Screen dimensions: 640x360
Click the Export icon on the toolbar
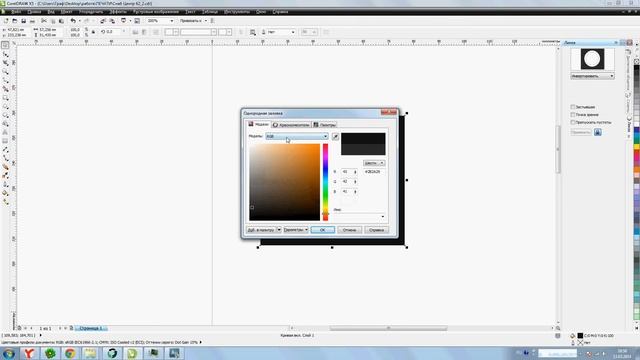tap(112, 21)
